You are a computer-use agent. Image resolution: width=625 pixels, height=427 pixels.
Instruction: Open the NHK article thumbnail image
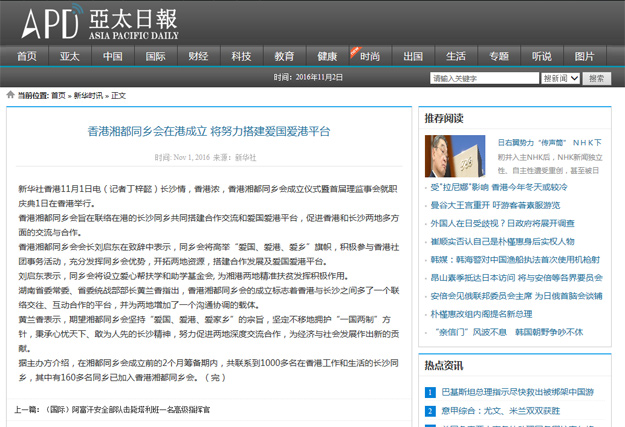pos(456,155)
